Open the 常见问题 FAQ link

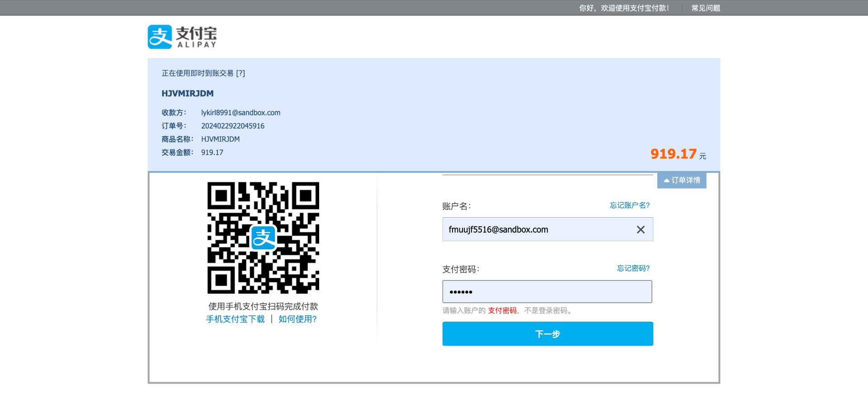coord(706,8)
